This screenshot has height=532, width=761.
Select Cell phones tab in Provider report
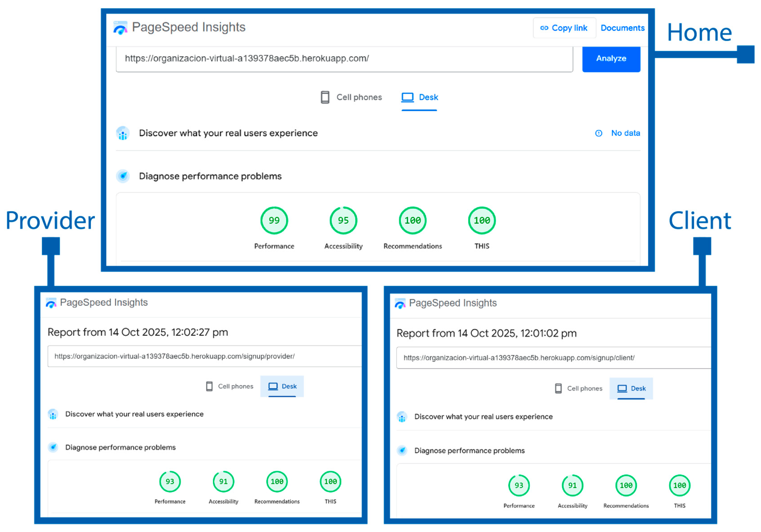tap(230, 386)
